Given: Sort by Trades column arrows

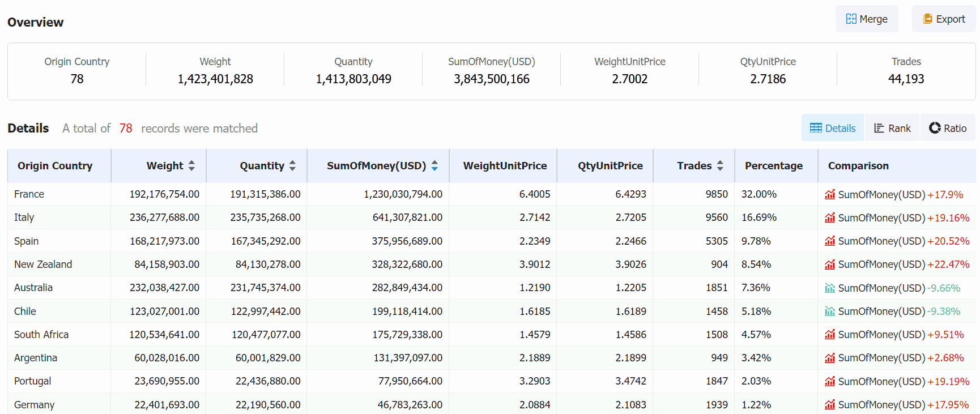Looking at the screenshot, I should pos(720,165).
